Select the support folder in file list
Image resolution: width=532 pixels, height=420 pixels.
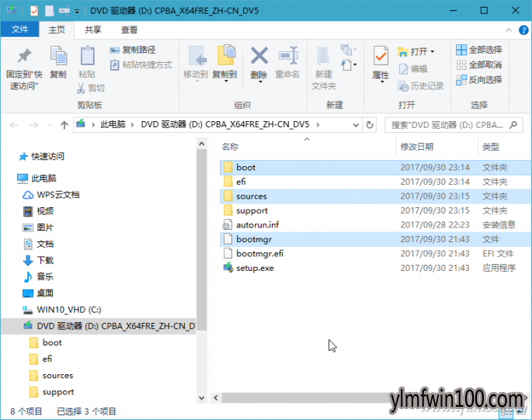[375, 210]
